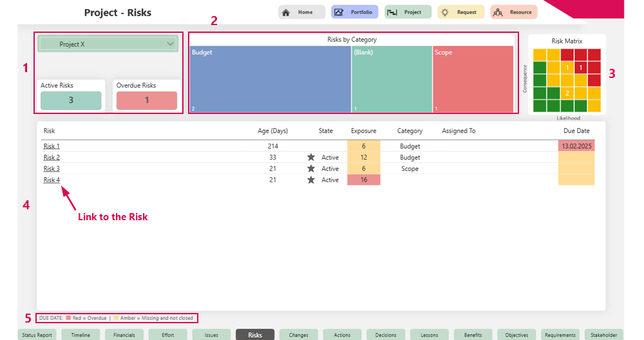Switch to the Status Report tab
The height and width of the screenshot is (340, 644).
click(37, 335)
